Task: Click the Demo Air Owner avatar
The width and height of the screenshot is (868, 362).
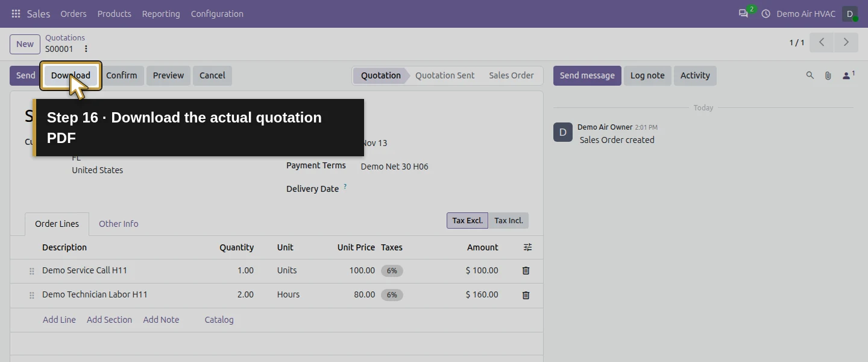Action: coord(563,132)
